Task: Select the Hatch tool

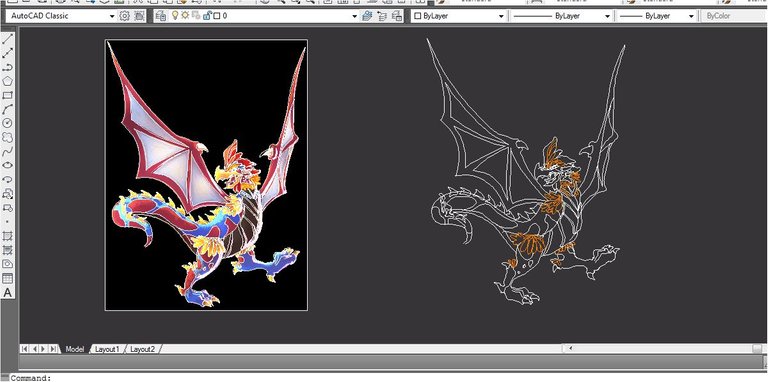Action: [7, 236]
